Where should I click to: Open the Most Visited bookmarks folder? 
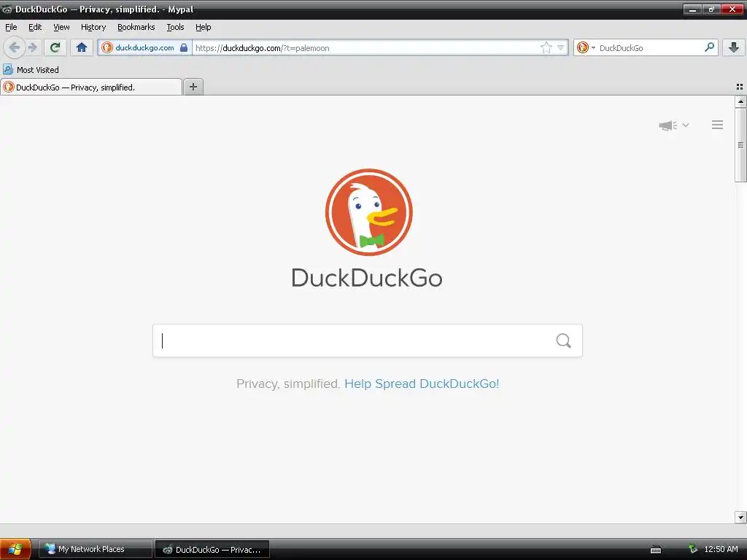[31, 70]
